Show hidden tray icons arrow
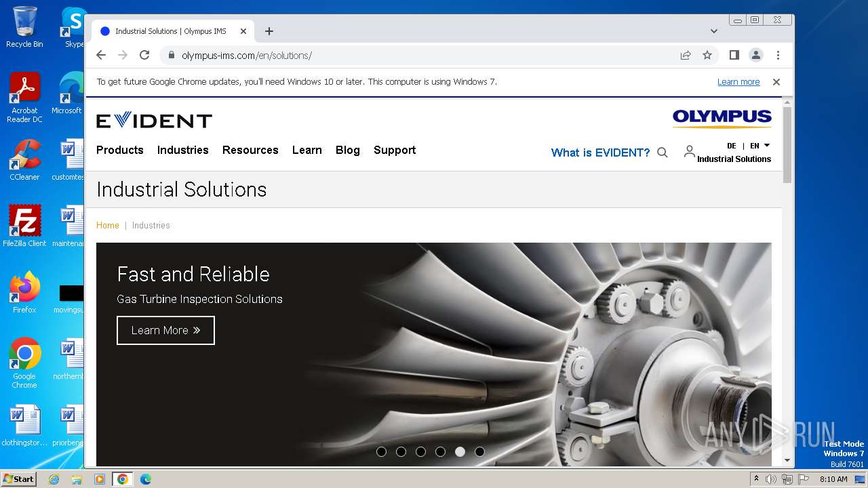The height and width of the screenshot is (488, 868). (756, 479)
